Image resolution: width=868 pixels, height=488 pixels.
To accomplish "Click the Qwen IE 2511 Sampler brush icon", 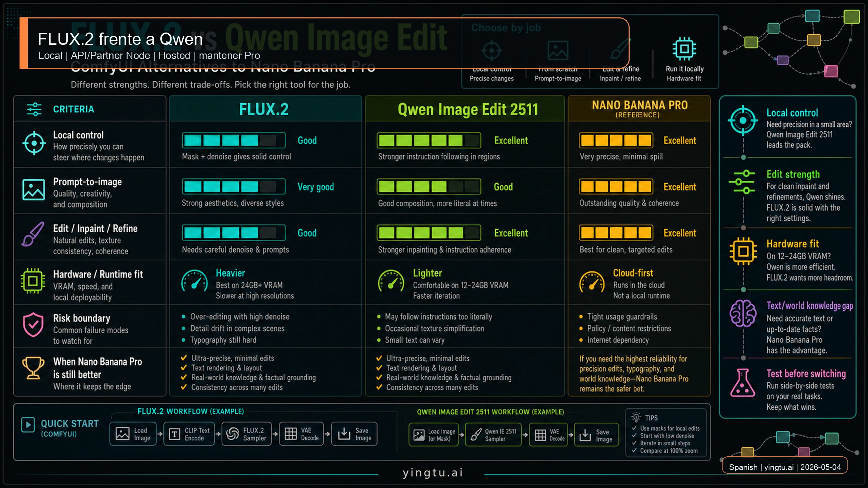I will [x=476, y=435].
